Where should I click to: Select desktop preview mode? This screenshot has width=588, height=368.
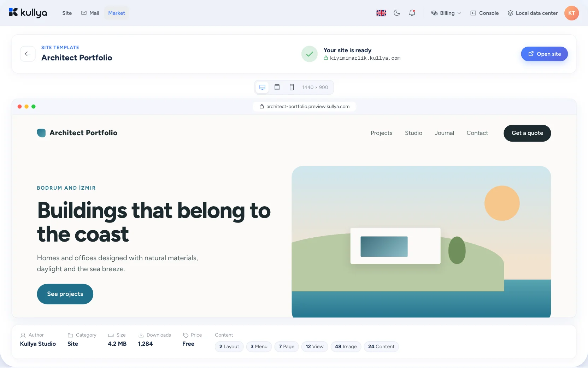pyautogui.click(x=262, y=87)
